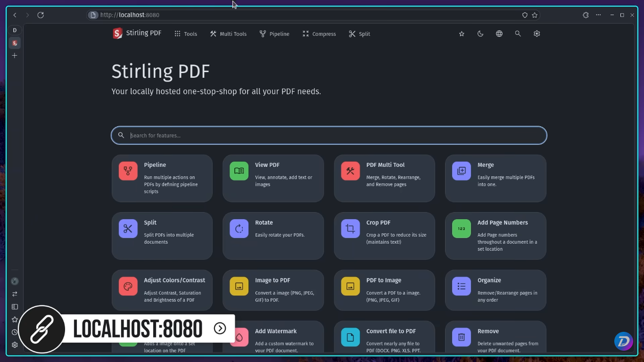Reload the page with the refresh icon
The image size is (644, 362).
click(x=41, y=15)
